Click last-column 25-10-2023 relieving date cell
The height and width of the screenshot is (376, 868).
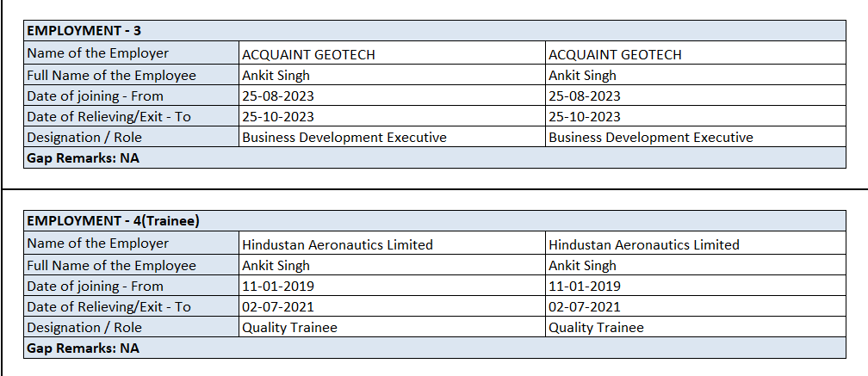pyautogui.click(x=585, y=116)
